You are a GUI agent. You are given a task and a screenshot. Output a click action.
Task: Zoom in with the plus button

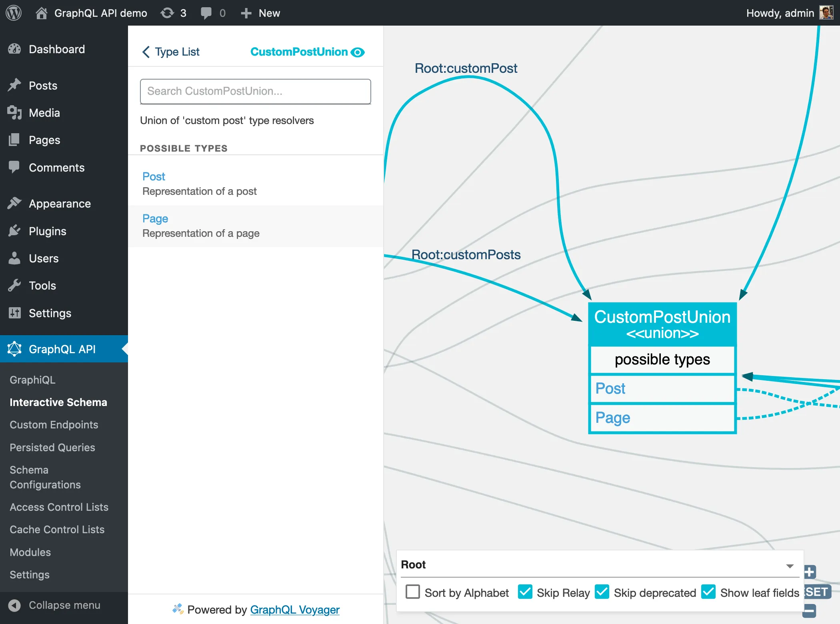point(810,572)
